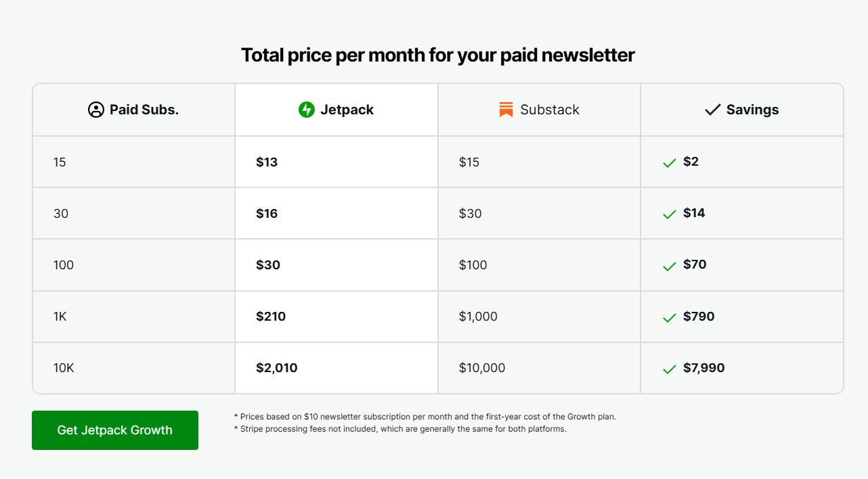This screenshot has height=479, width=868.
Task: Click the orange Substack bookmark icon
Action: pos(506,110)
